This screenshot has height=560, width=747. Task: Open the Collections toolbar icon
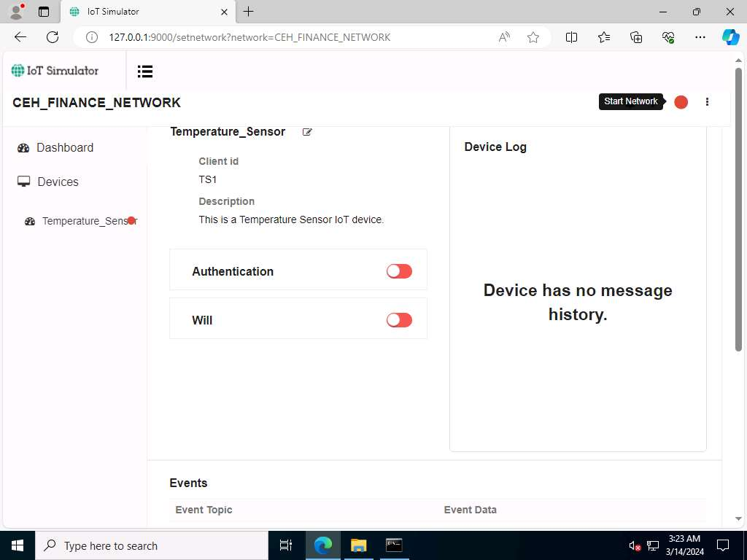click(x=636, y=37)
